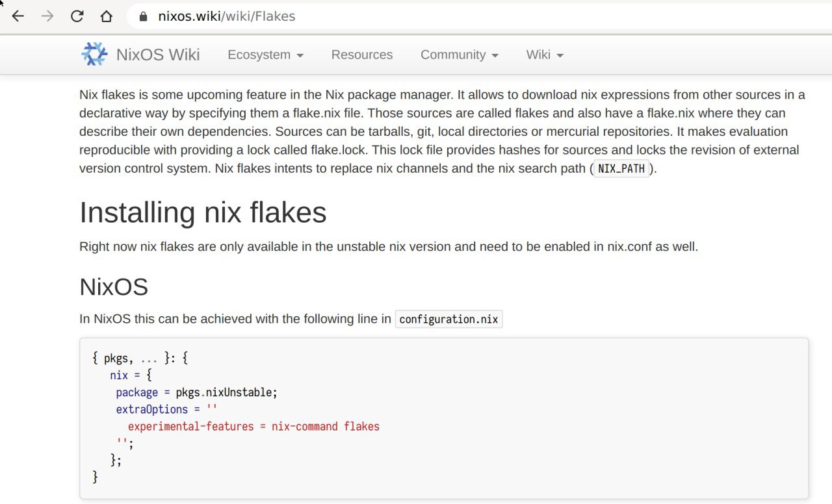View site security via the padlock icon
This screenshot has height=504, width=832.
coord(143,16)
